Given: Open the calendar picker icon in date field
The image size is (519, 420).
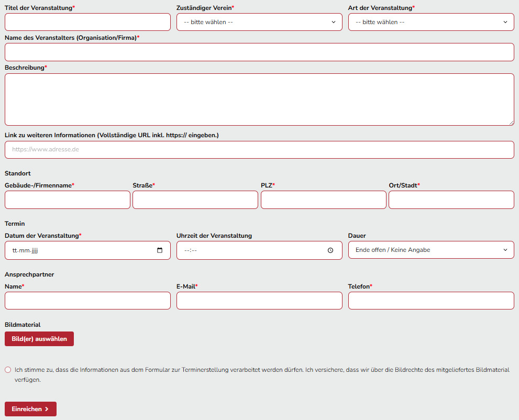Looking at the screenshot, I should point(160,250).
